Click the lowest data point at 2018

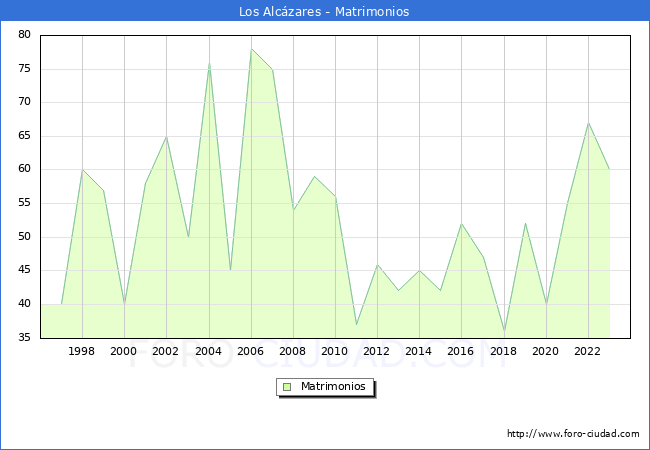pos(504,331)
